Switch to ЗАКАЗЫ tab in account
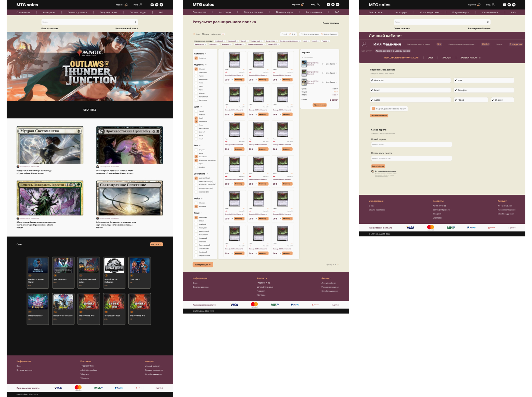This screenshot has height=397, width=532. (x=447, y=58)
